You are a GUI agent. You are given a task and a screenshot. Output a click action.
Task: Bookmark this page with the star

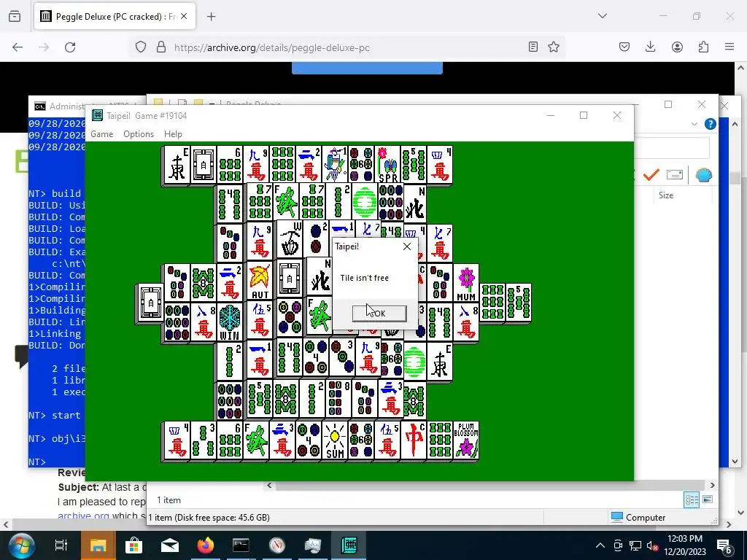pos(554,47)
